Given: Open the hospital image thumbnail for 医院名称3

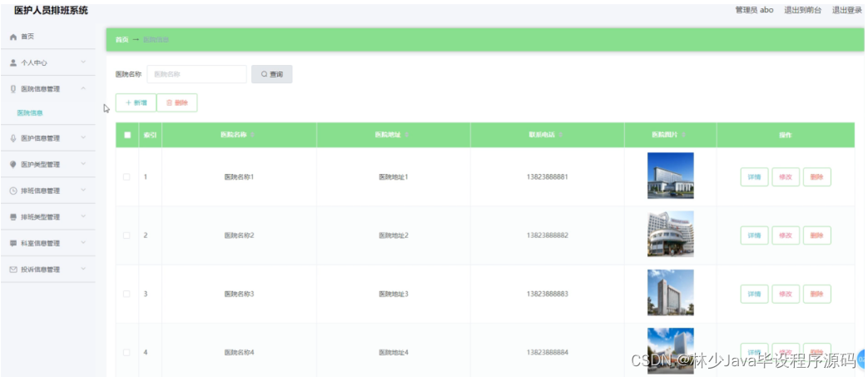Looking at the screenshot, I should pyautogui.click(x=671, y=293).
